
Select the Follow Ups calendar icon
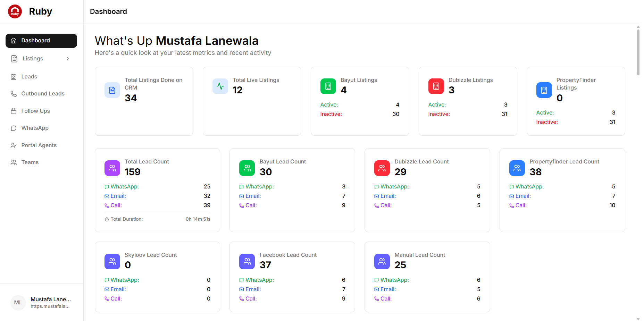coord(13,111)
